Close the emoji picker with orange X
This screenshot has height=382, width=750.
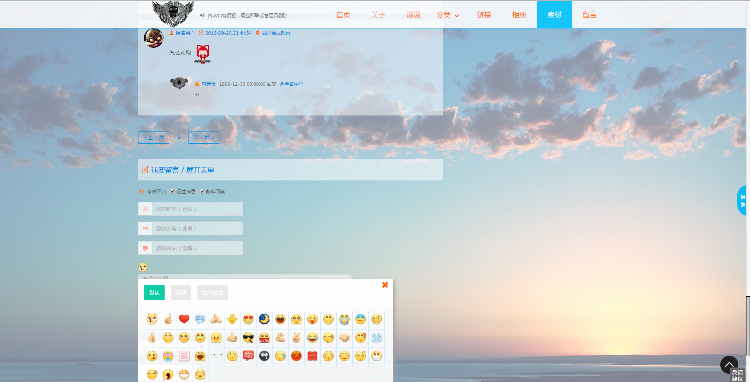pyautogui.click(x=385, y=285)
